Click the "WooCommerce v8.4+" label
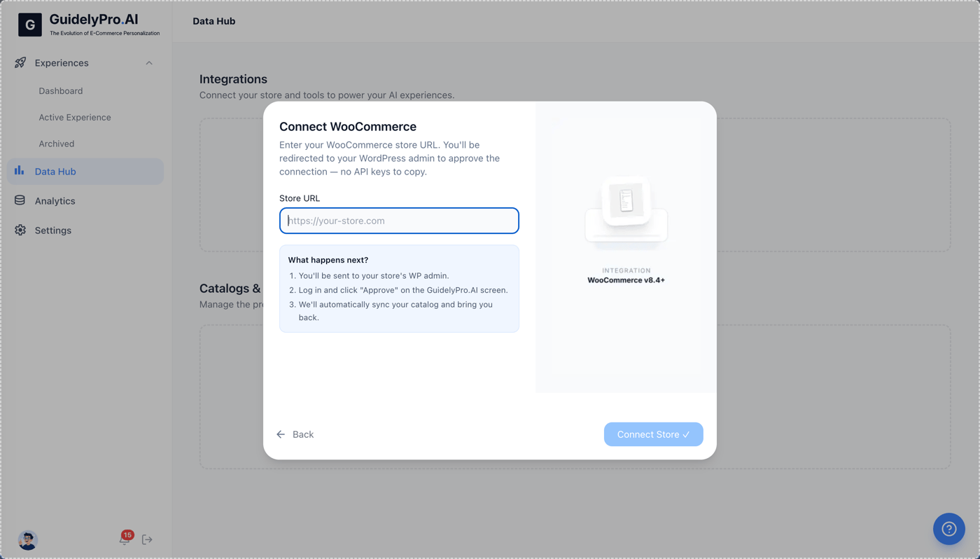 pyautogui.click(x=626, y=280)
